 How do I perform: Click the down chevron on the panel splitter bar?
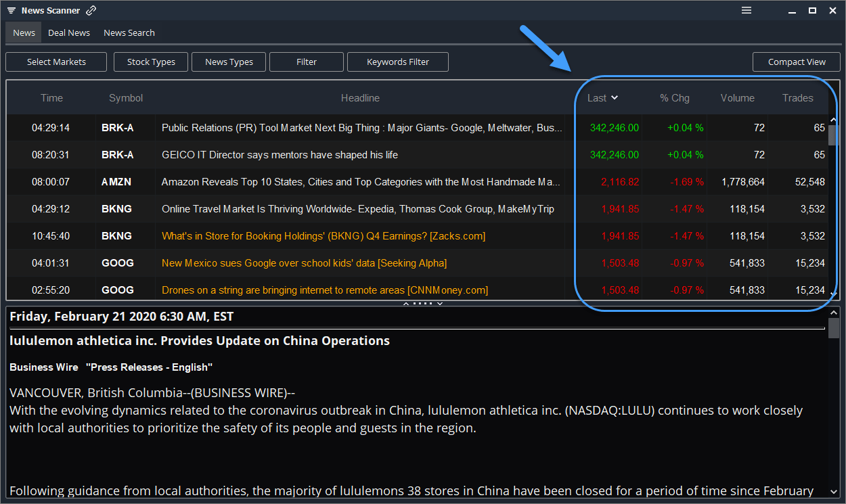click(440, 303)
